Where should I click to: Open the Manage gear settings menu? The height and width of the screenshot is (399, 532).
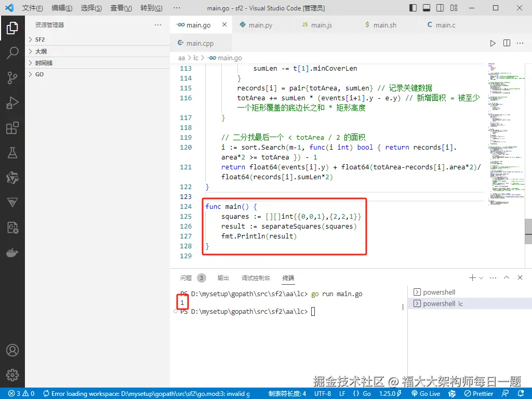tap(12, 375)
